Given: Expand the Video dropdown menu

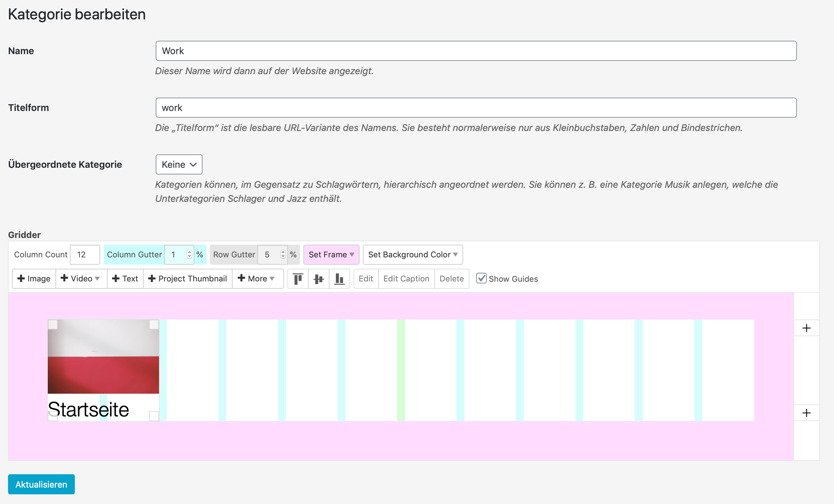Looking at the screenshot, I should pos(81,279).
